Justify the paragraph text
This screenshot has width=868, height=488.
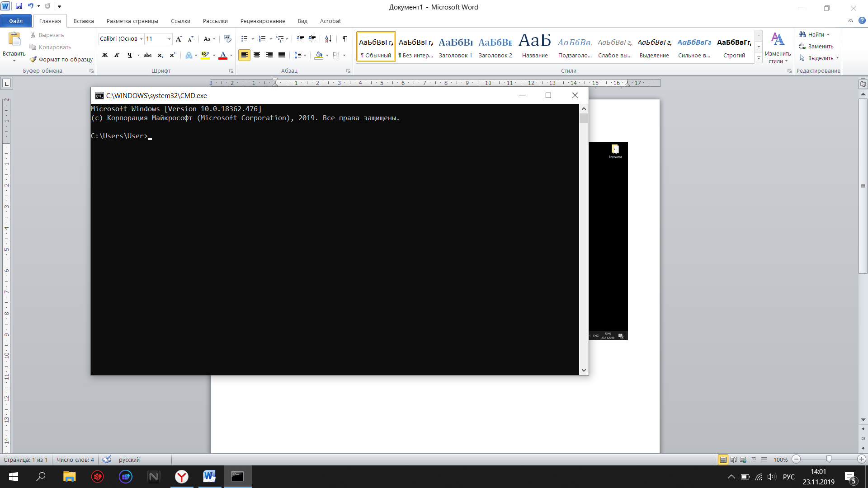click(x=282, y=55)
